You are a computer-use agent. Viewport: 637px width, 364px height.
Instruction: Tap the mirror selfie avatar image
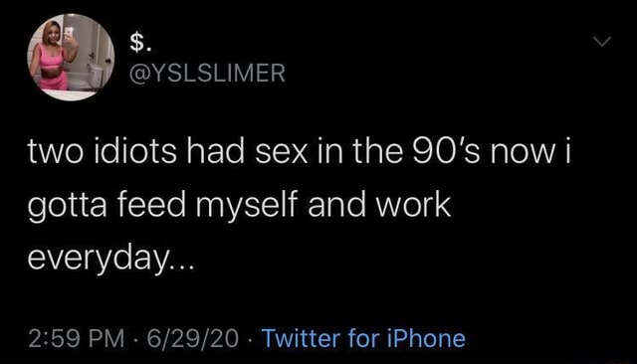pos(71,58)
